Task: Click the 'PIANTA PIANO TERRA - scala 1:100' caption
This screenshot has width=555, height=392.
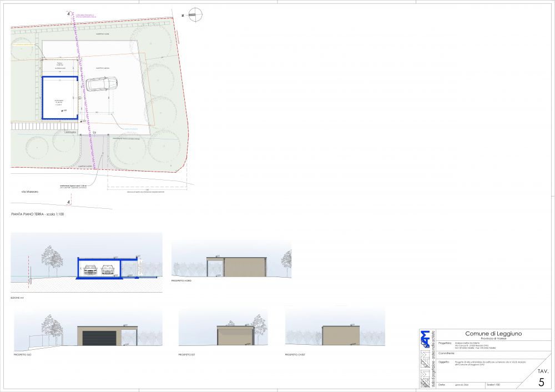Action: (38, 214)
